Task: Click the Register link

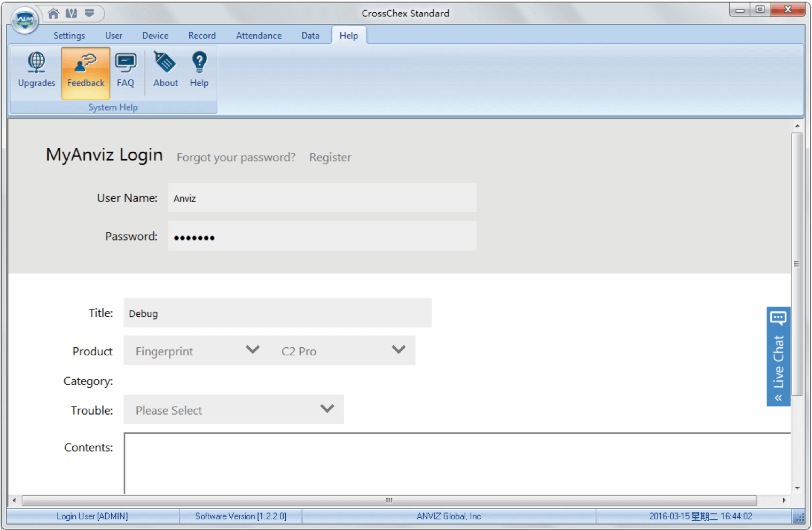Action: coord(330,158)
